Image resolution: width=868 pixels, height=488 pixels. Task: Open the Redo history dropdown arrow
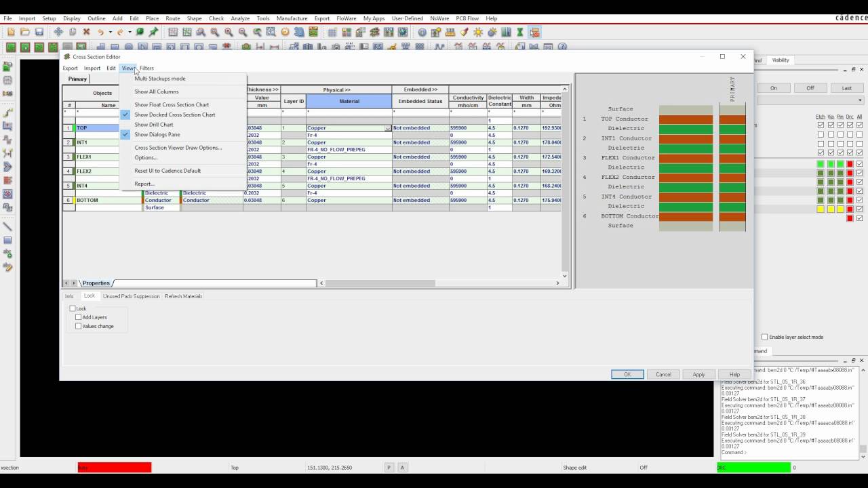click(129, 32)
